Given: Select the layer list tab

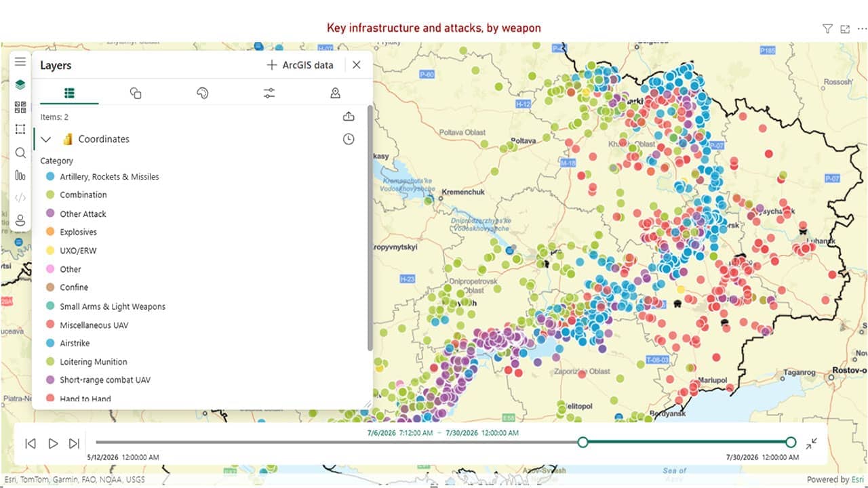Looking at the screenshot, I should click(x=69, y=93).
